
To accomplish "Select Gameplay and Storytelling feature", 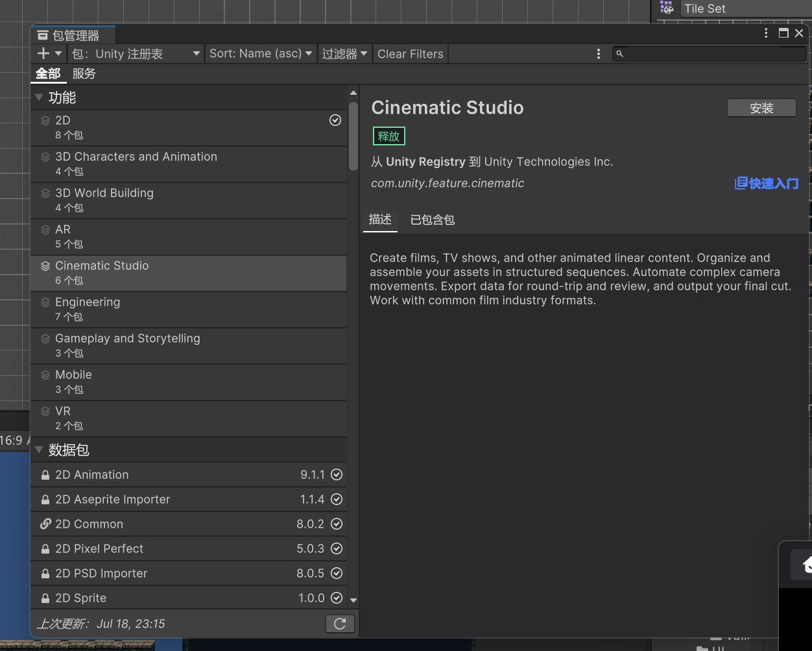I will [x=188, y=345].
